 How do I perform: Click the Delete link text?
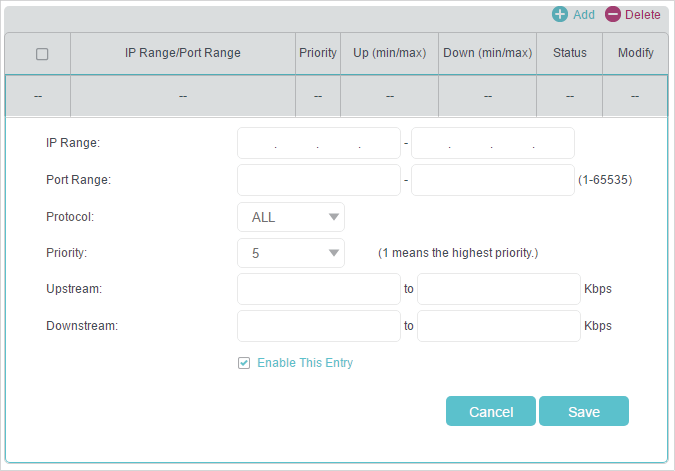pos(642,15)
